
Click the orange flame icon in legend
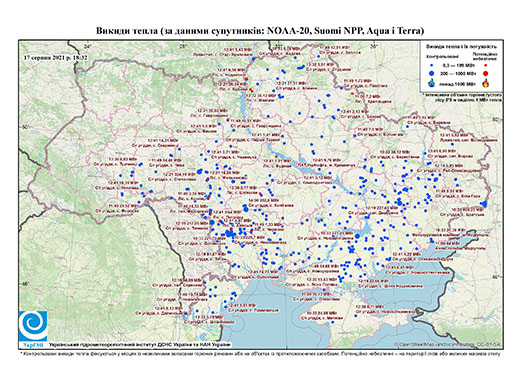486,83
